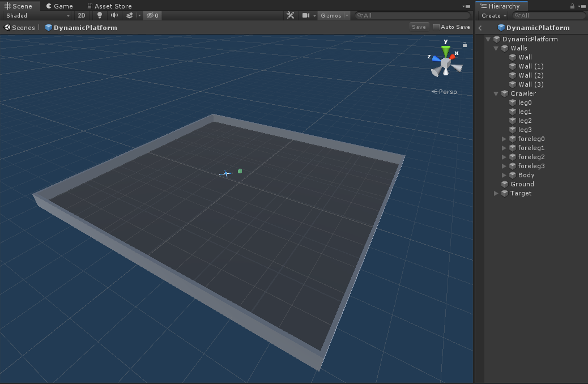Image resolution: width=588 pixels, height=384 pixels.
Task: Open the Asset Store tab
Action: pyautogui.click(x=109, y=6)
